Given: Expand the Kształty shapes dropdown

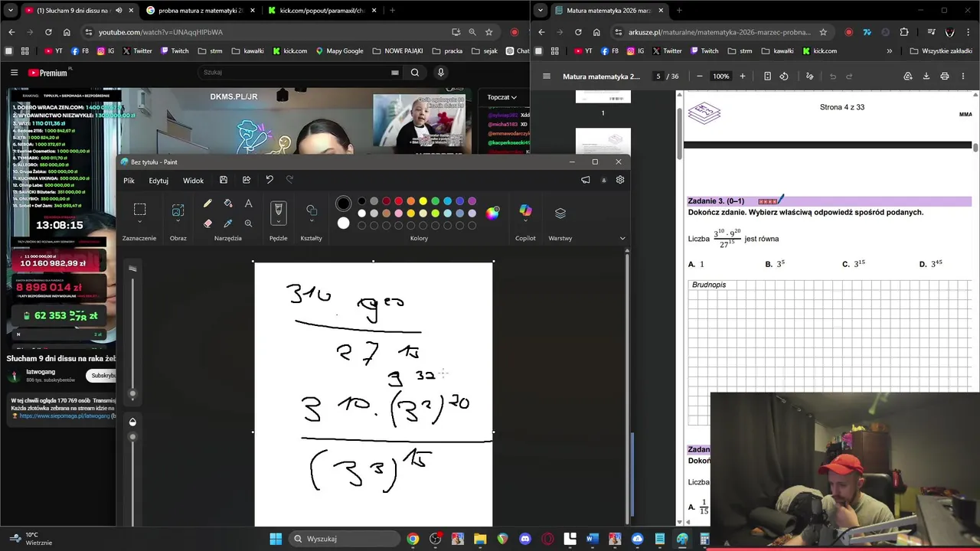Looking at the screenshot, I should 311,222.
